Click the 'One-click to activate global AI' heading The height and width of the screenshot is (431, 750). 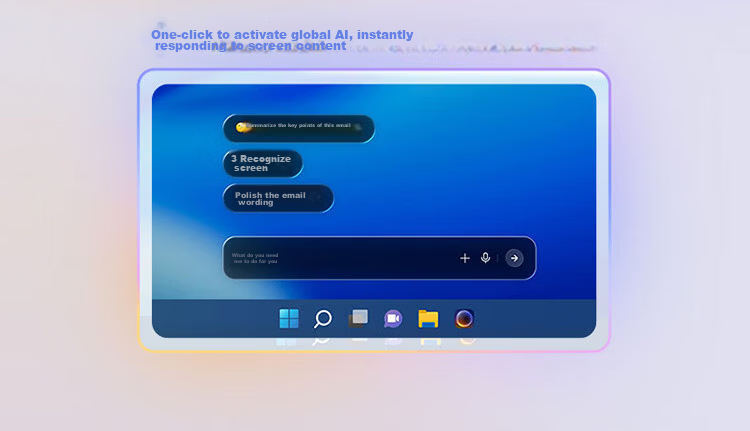[x=282, y=40]
